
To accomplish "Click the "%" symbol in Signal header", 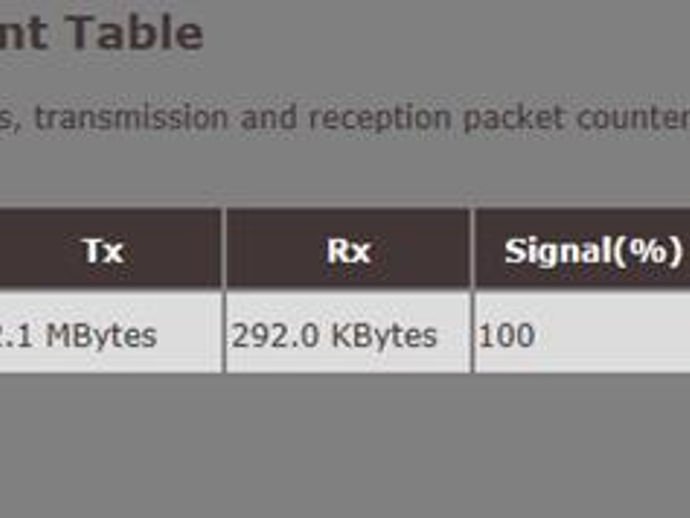I will (x=649, y=251).
